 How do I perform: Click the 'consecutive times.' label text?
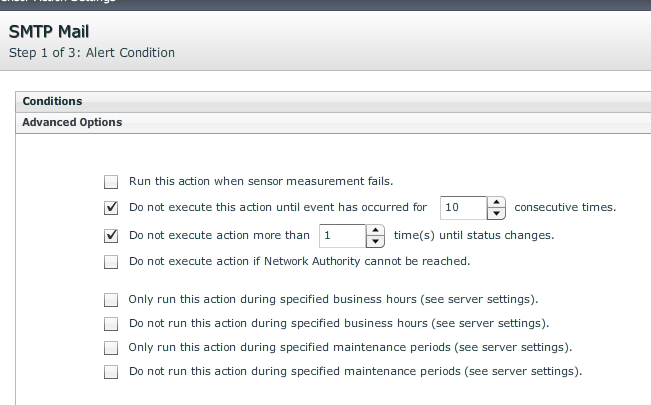click(x=565, y=208)
